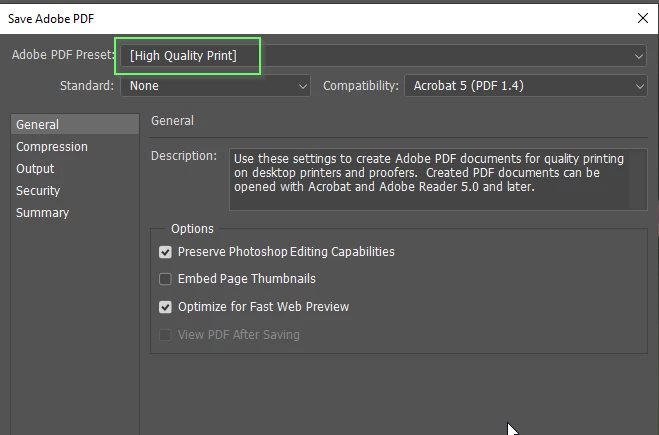The width and height of the screenshot is (659, 435).
Task: Switch to the Summary settings
Action: coord(42,213)
